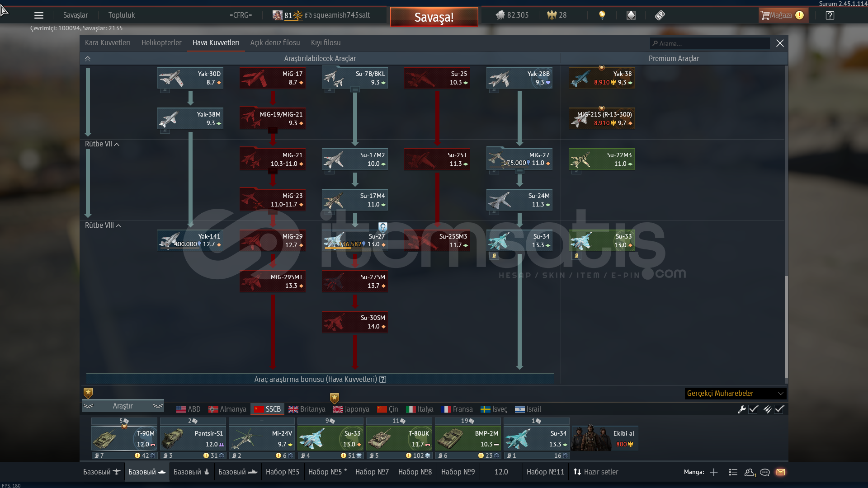Click the gold star badge above Araştır
Image resolution: width=868 pixels, height=488 pixels.
coord(88,393)
